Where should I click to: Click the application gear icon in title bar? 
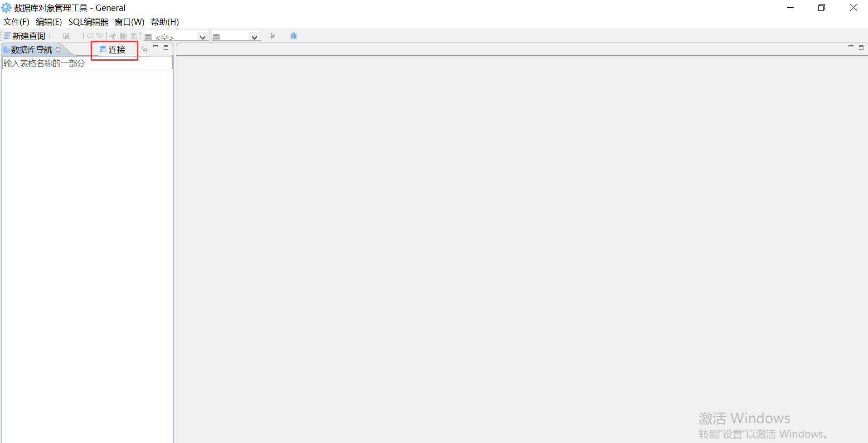6,8
